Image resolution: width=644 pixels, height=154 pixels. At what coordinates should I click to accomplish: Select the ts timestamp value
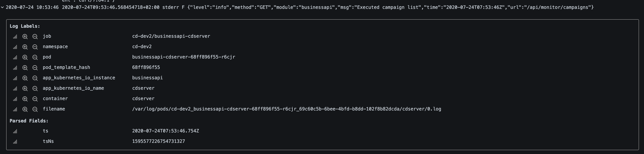pyautogui.click(x=166, y=131)
